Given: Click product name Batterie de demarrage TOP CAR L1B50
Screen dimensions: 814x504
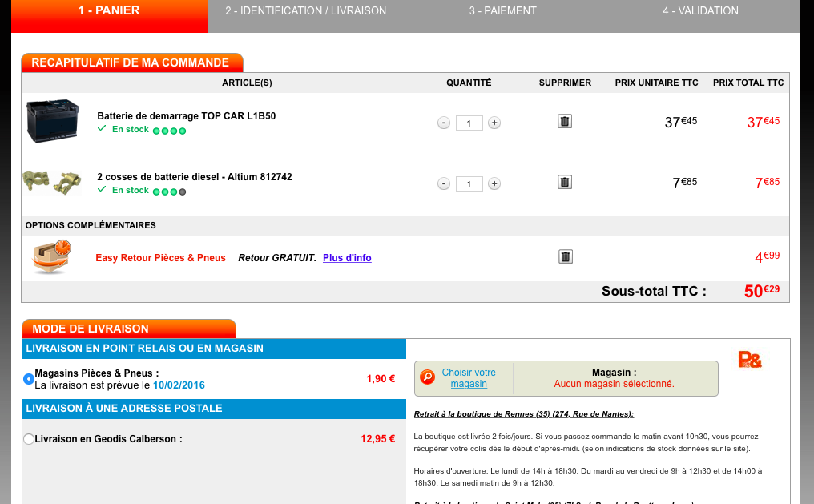Looking at the screenshot, I should [x=187, y=115].
